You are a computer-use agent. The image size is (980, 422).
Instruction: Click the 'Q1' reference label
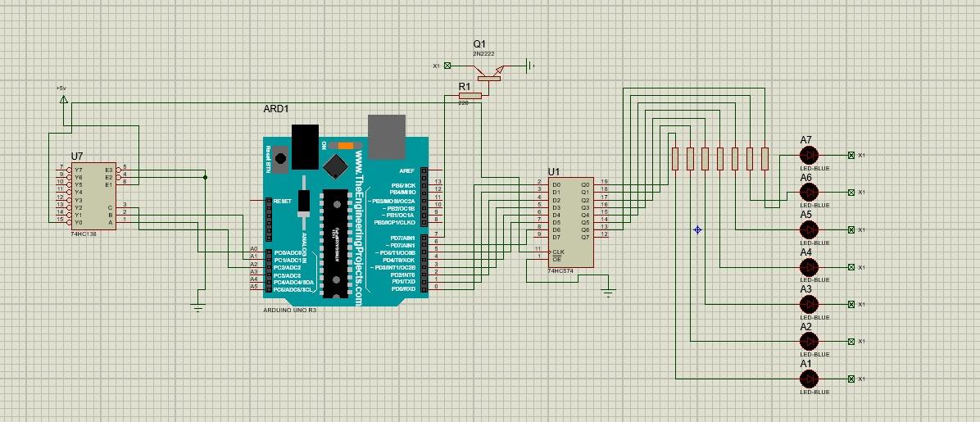point(479,44)
